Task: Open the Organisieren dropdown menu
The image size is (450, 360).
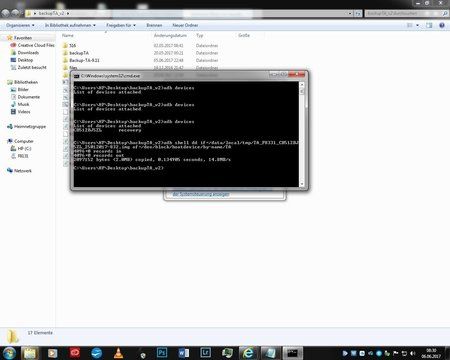Action: point(20,25)
